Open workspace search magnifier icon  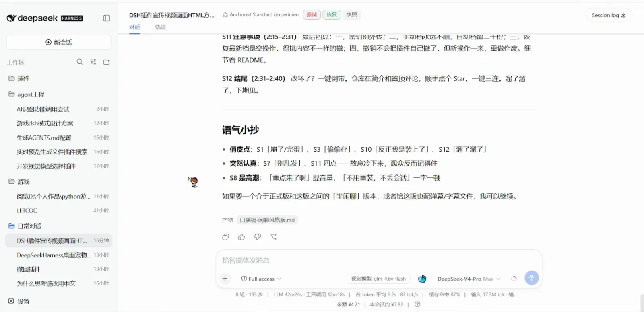(80, 62)
